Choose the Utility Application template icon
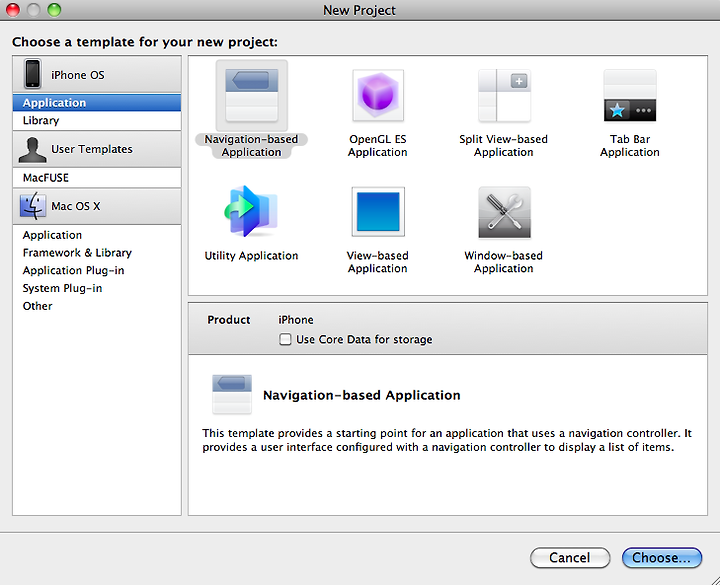 pos(252,212)
